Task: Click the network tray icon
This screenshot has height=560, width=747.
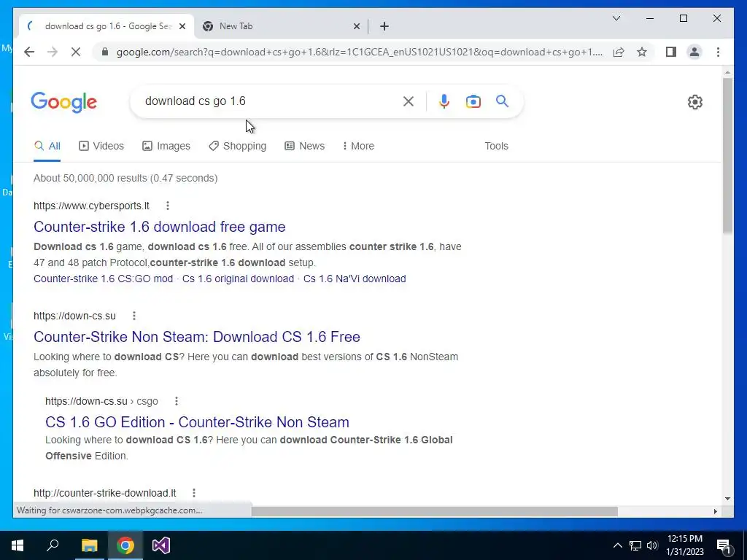Action: [x=635, y=545]
